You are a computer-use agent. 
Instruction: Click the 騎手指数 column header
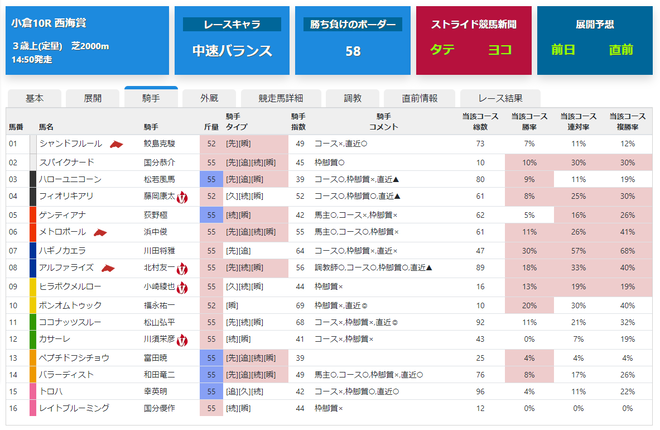[x=298, y=122]
